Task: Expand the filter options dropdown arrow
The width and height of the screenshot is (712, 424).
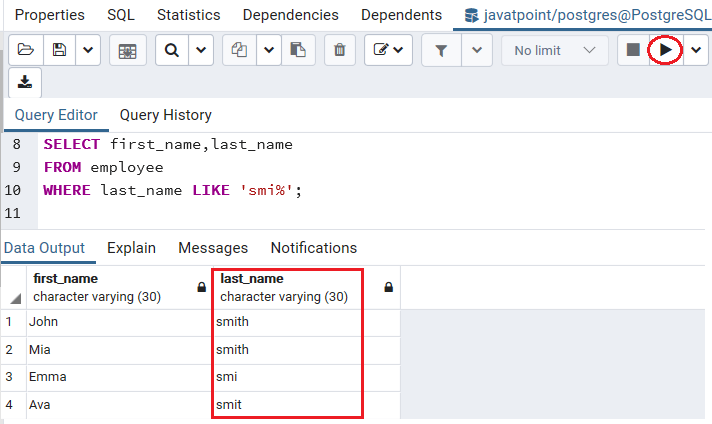Action: coord(477,50)
